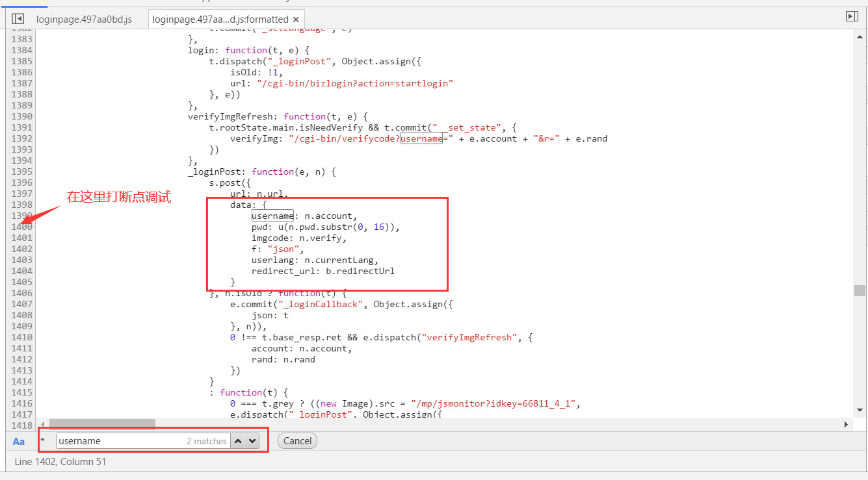Cancel the search bar
Viewport: 868px width, 480px height.
pyautogui.click(x=297, y=441)
